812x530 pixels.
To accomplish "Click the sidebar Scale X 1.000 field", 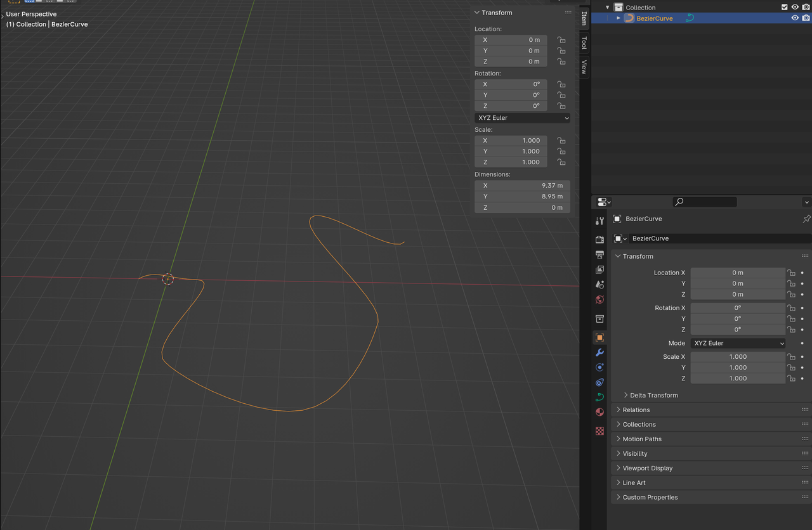I will tap(511, 141).
